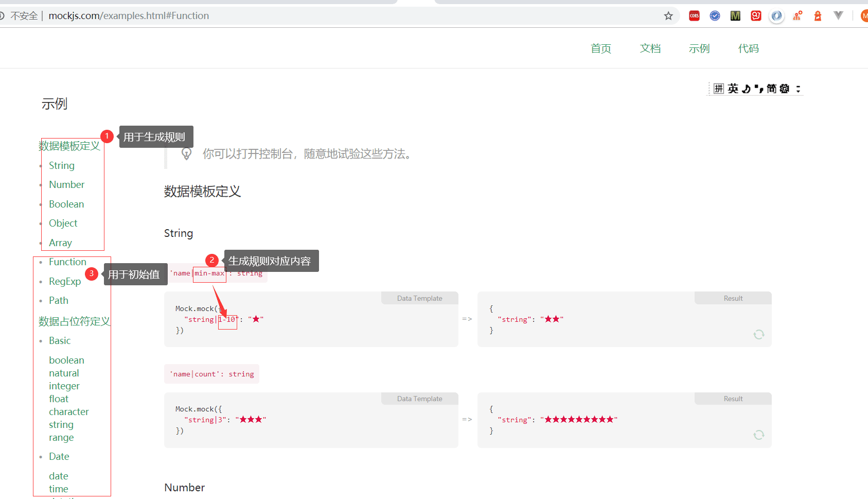This screenshot has height=499, width=868.
Task: Go to 首页 in top navigation
Action: pyautogui.click(x=600, y=48)
